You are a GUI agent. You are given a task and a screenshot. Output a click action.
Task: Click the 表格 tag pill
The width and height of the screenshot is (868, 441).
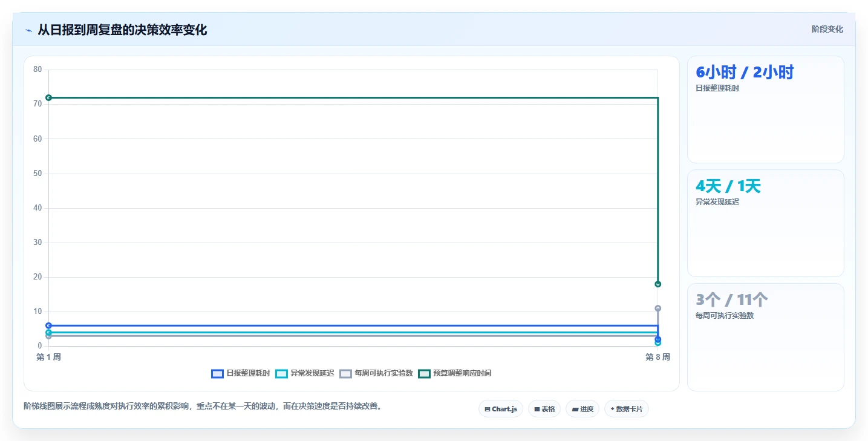pos(544,409)
